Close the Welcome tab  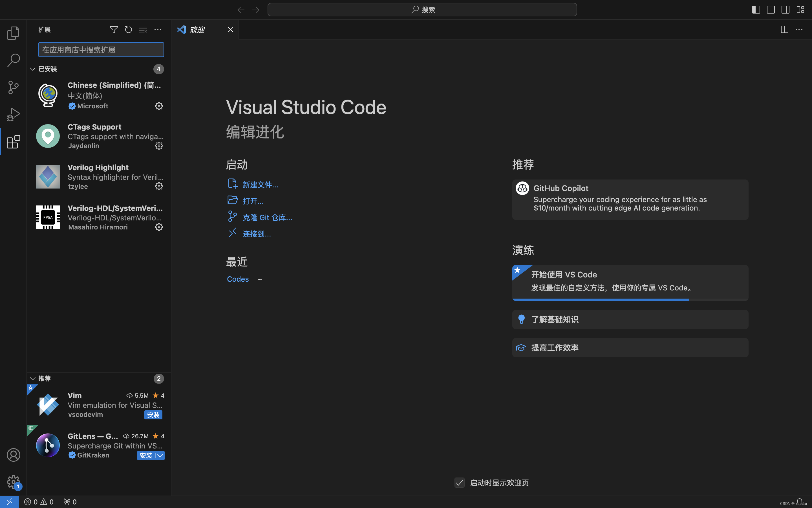pos(231,30)
